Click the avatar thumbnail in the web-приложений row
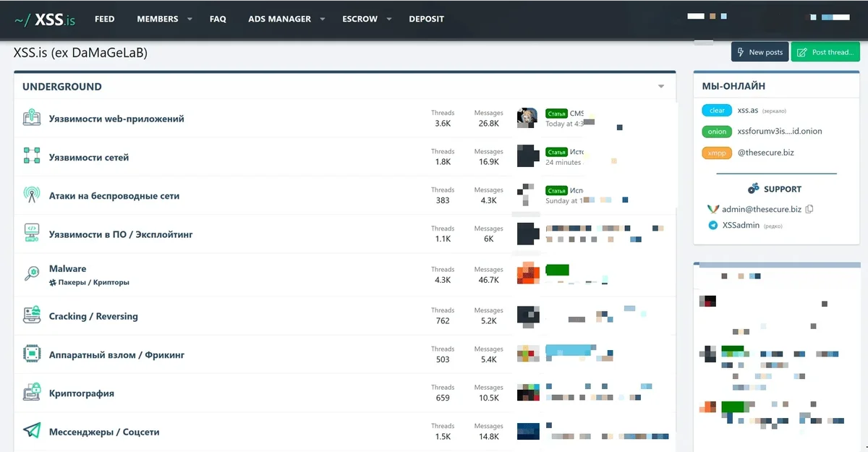This screenshot has width=868, height=452. [527, 118]
